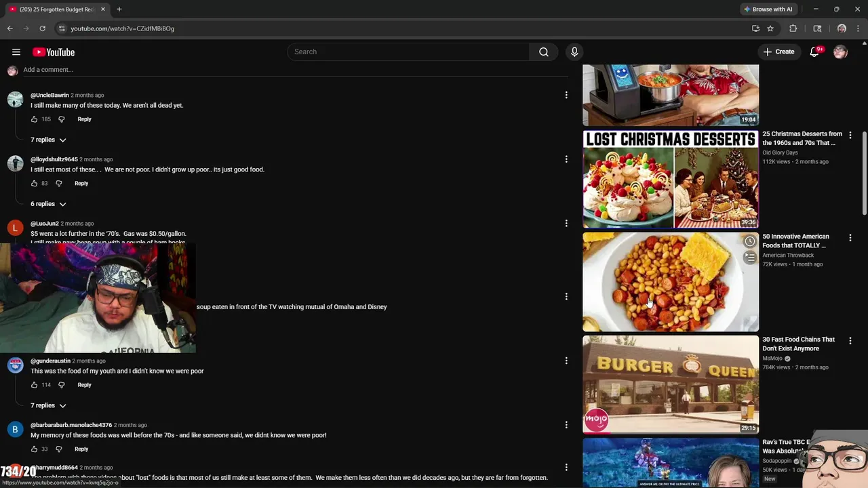Reply to @gunderaustin's comment
The image size is (868, 488).
coord(84,385)
